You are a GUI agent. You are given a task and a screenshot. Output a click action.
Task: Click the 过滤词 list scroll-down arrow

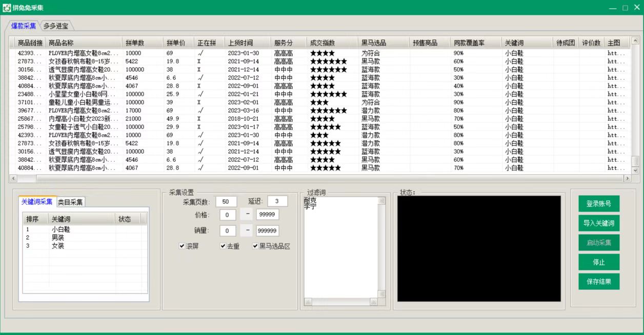(x=381, y=294)
